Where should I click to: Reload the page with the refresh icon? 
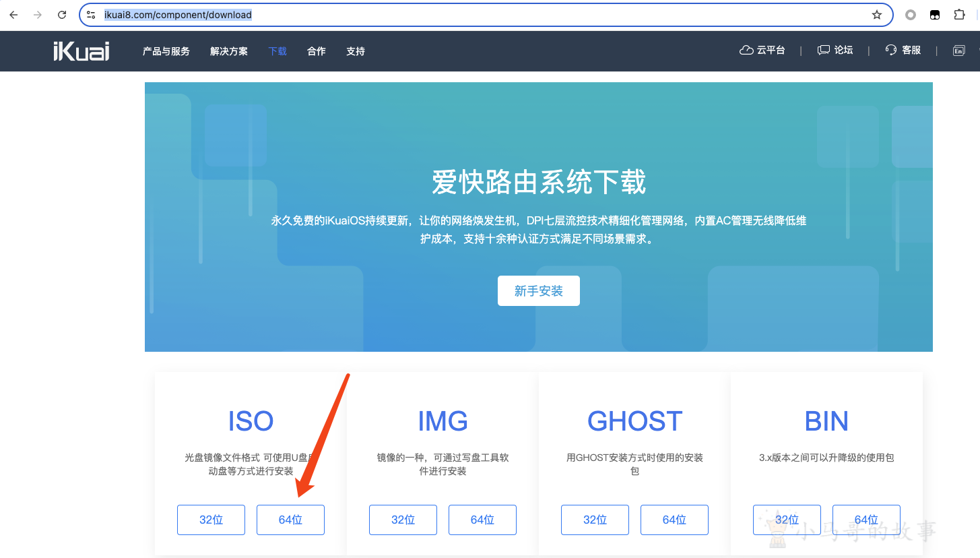click(62, 15)
